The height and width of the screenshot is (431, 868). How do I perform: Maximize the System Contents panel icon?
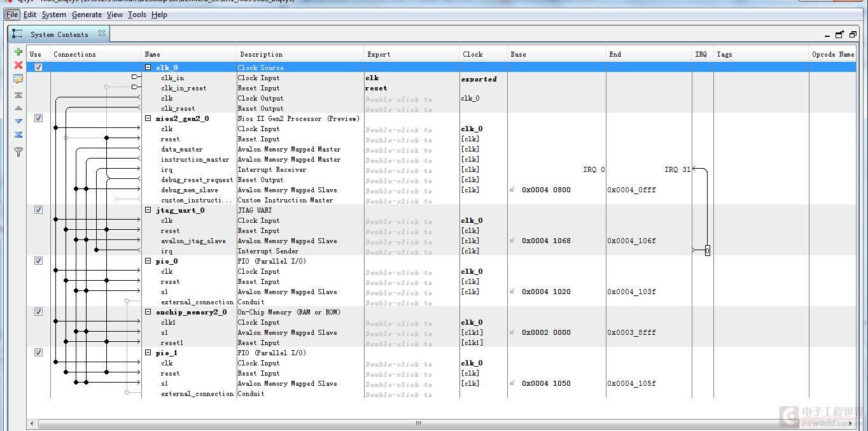click(x=853, y=34)
